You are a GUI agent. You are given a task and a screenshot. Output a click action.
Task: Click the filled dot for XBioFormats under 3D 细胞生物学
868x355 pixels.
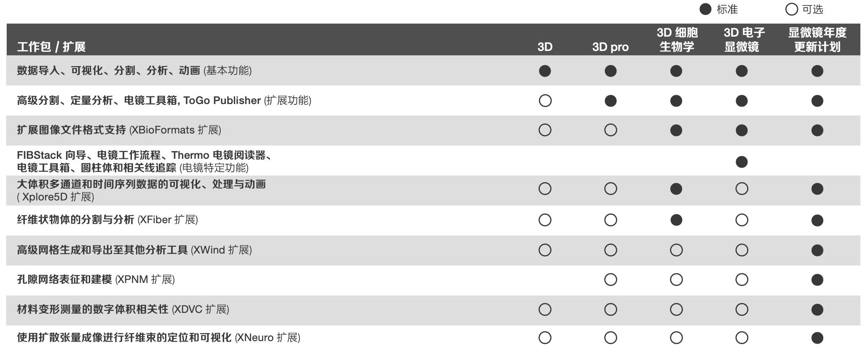coord(676,130)
